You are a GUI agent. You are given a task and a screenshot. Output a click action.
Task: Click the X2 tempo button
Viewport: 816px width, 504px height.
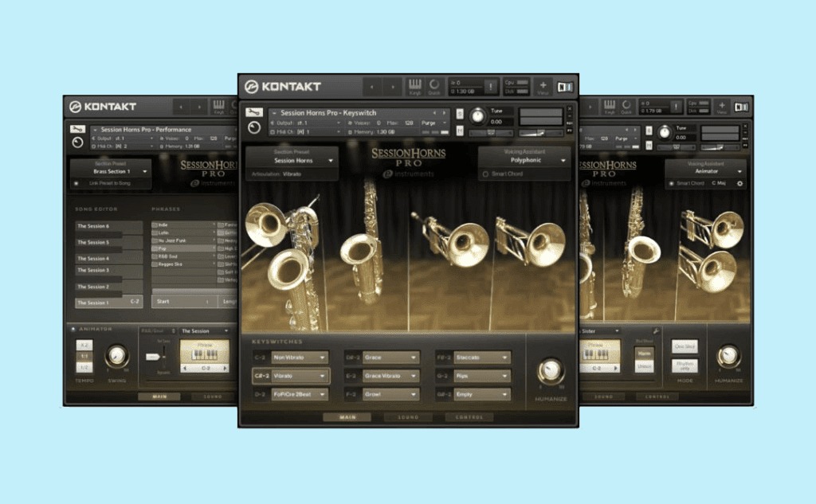click(x=84, y=345)
